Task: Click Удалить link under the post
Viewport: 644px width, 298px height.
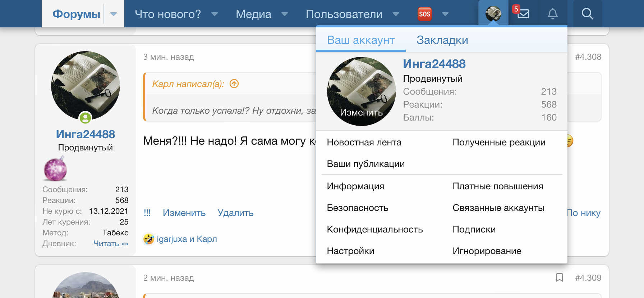Action: 235,213
